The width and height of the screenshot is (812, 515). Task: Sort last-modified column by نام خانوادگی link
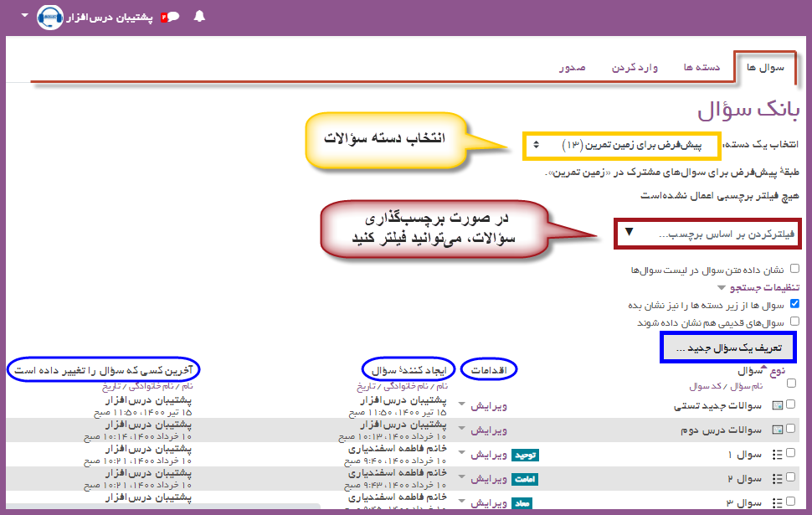[152, 386]
